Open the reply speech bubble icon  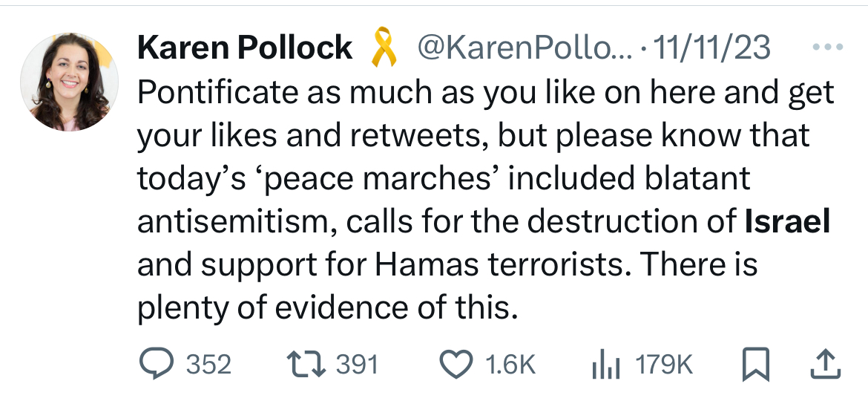click(156, 365)
